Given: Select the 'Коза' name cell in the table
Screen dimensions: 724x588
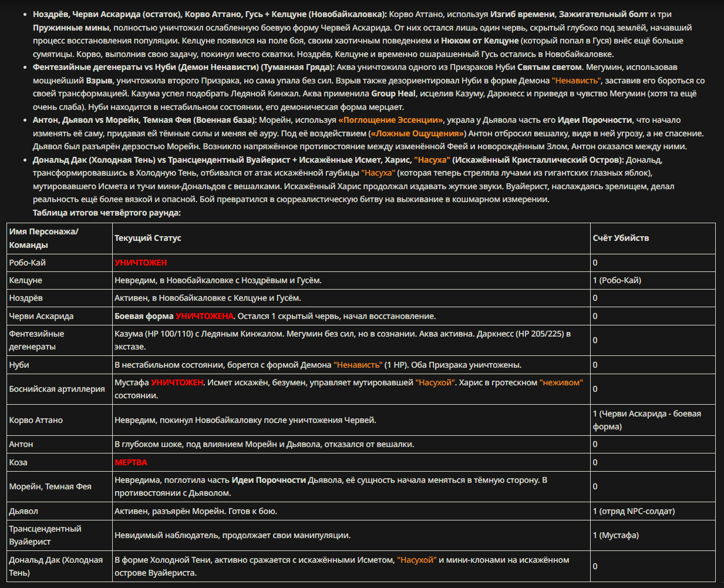Looking at the screenshot, I should (59, 462).
